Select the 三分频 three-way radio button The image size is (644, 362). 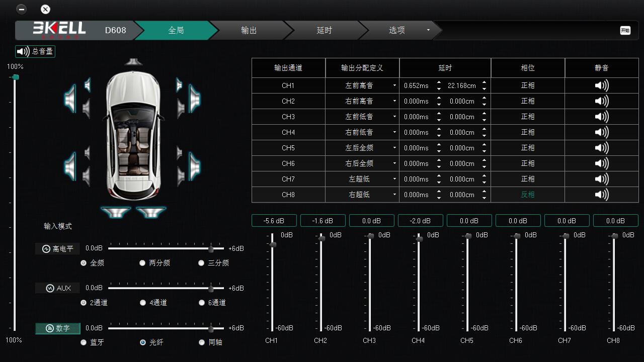pyautogui.click(x=201, y=263)
